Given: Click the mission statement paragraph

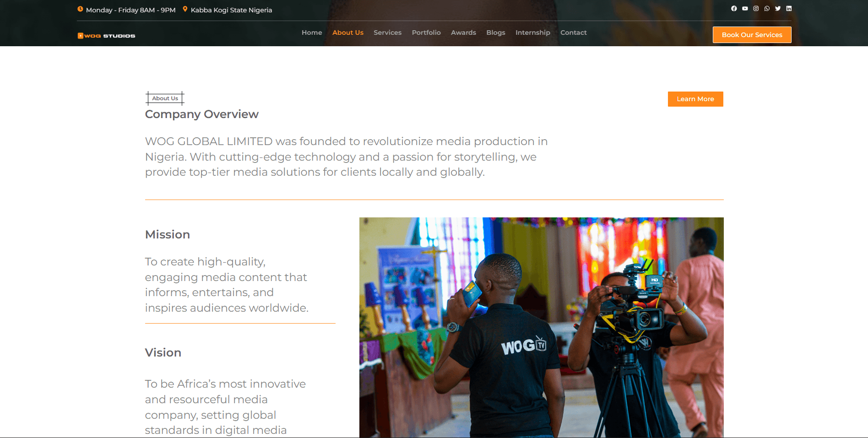Looking at the screenshot, I should 227,285.
